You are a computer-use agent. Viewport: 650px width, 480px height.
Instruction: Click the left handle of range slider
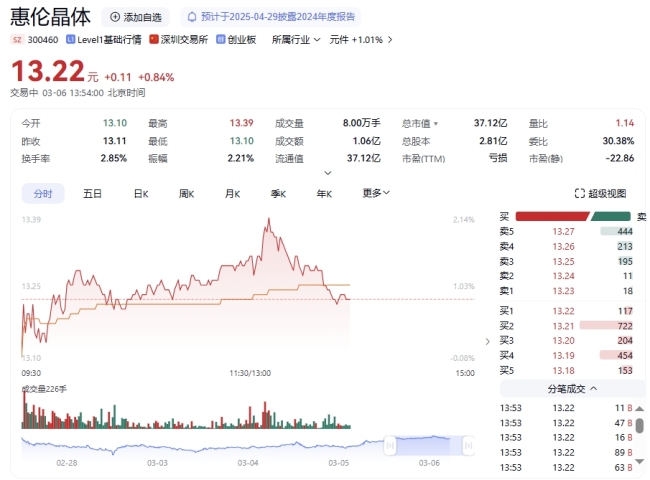click(390, 446)
